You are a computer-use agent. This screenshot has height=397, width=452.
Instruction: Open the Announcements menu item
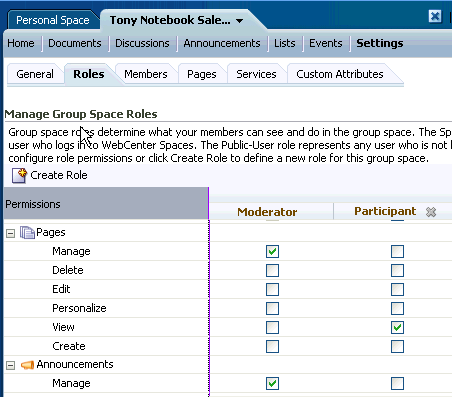[x=222, y=43]
